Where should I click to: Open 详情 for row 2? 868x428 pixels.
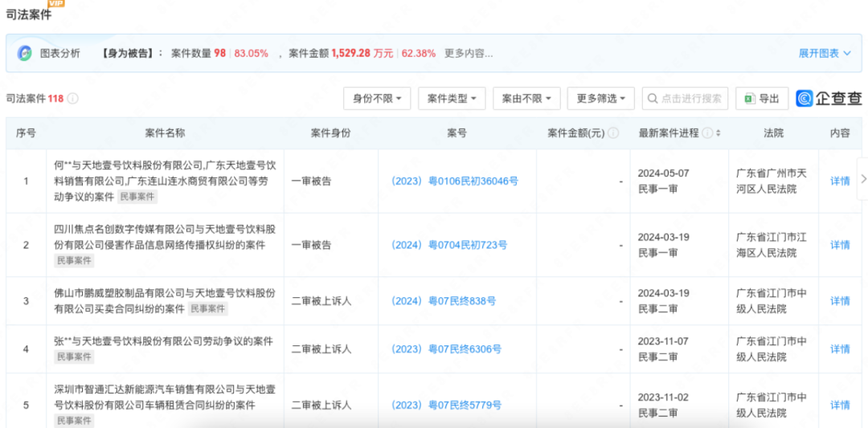click(x=840, y=245)
